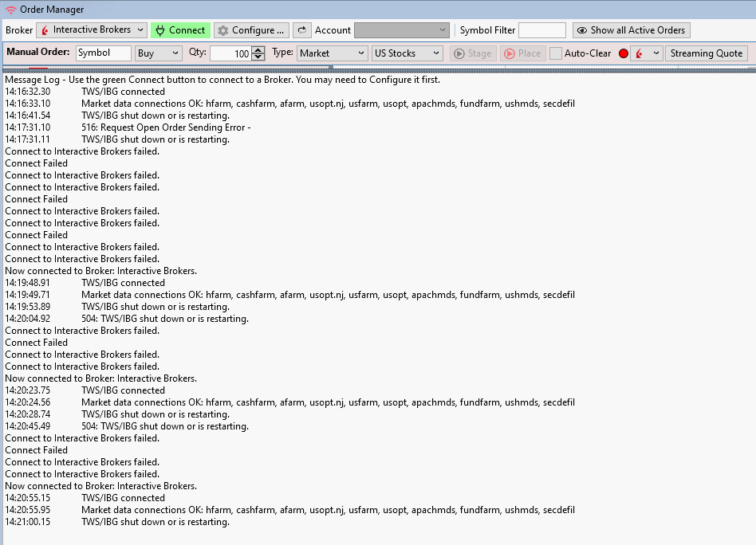Click the Symbol input field
Viewport: 756px width, 545px height.
[x=104, y=53]
